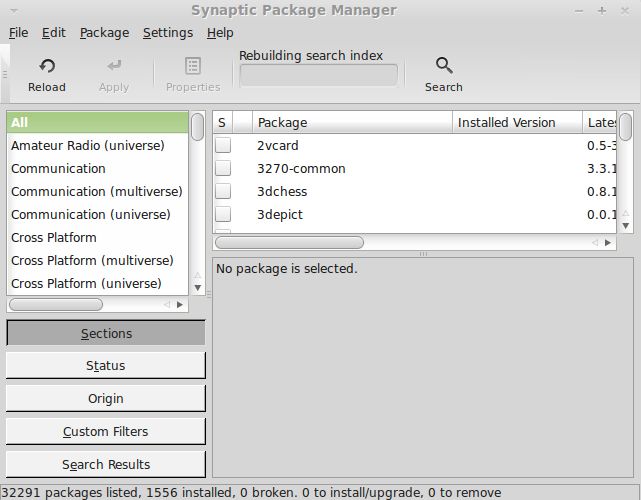Open the window menu in title bar

14,11
